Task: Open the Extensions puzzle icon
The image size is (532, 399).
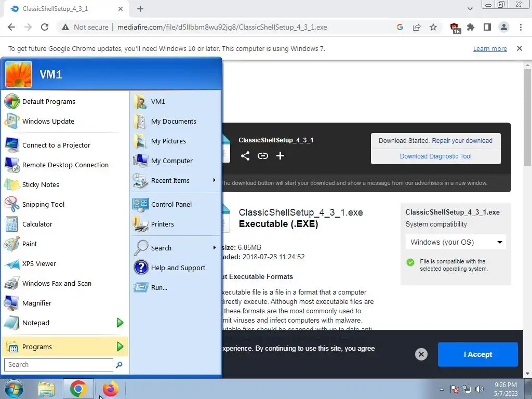Action: (x=471, y=27)
